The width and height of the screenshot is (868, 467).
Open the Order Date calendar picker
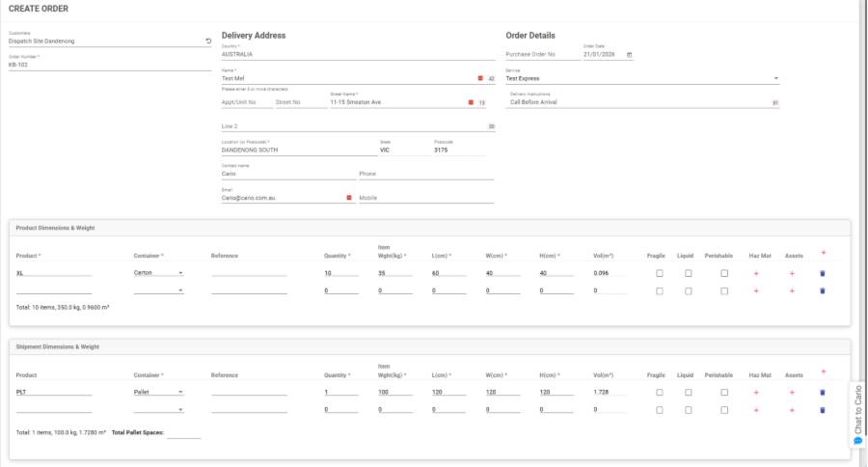pyautogui.click(x=630, y=55)
